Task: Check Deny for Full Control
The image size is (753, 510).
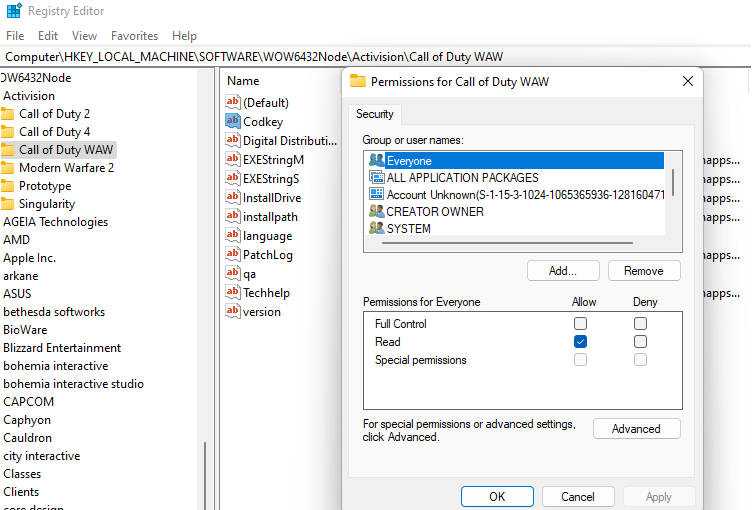Action: (x=640, y=324)
